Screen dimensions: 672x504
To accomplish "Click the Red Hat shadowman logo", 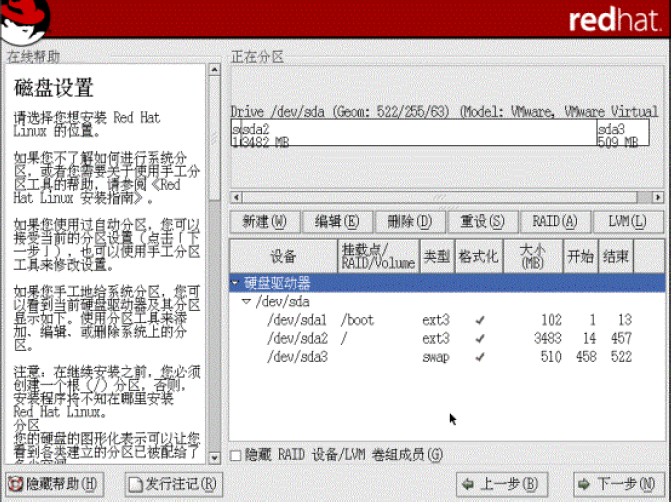I will tap(25, 21).
